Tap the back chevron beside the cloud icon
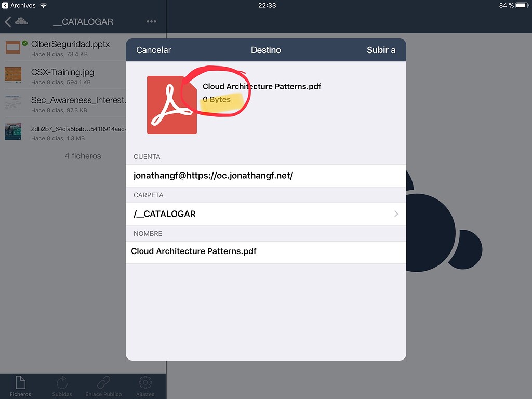Viewport: 532px width, 399px height. 7,21
